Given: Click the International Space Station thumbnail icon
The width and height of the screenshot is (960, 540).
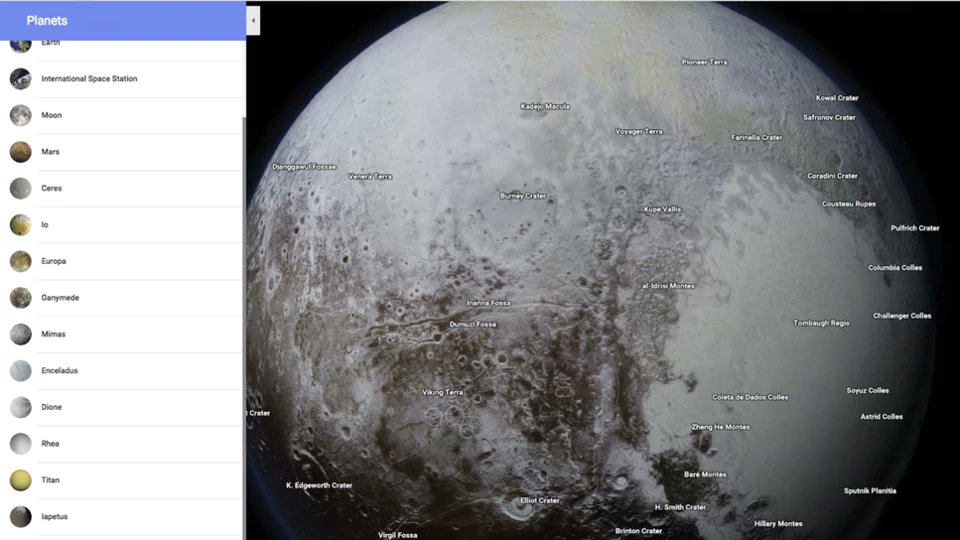Looking at the screenshot, I should [20, 79].
